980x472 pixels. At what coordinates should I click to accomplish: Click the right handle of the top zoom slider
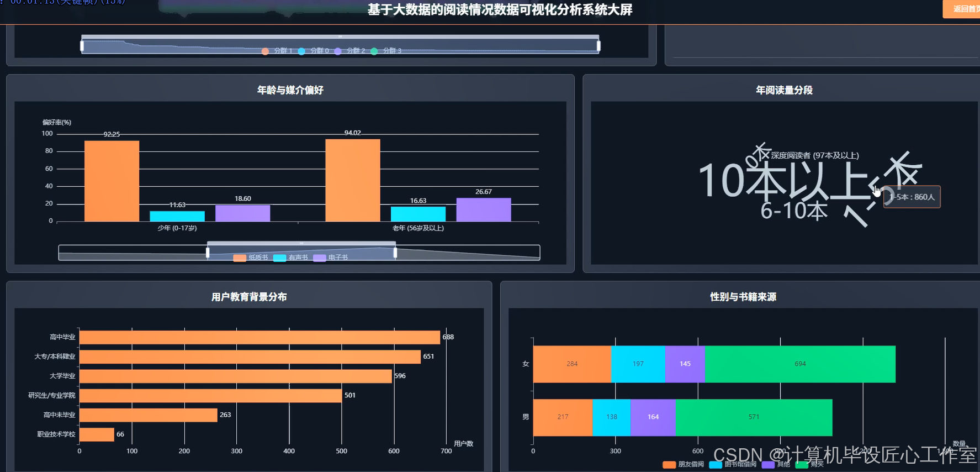coord(598,46)
